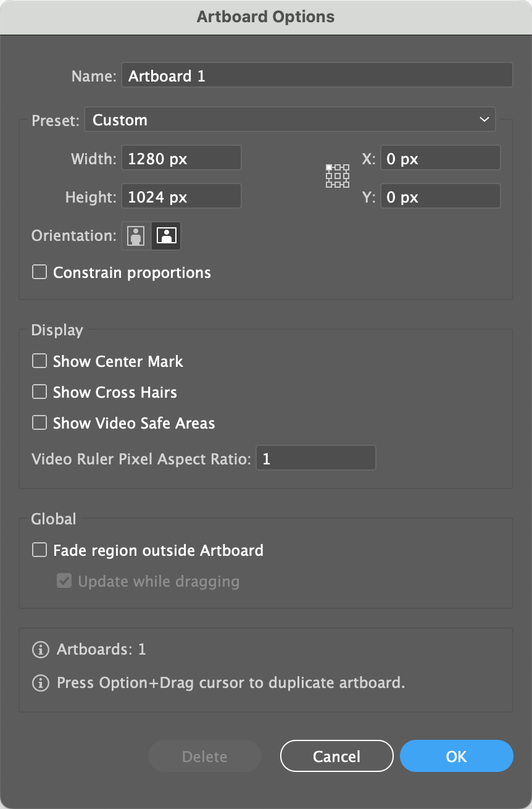This screenshot has height=809, width=532.
Task: Confirm changes with the OK button
Action: click(456, 755)
